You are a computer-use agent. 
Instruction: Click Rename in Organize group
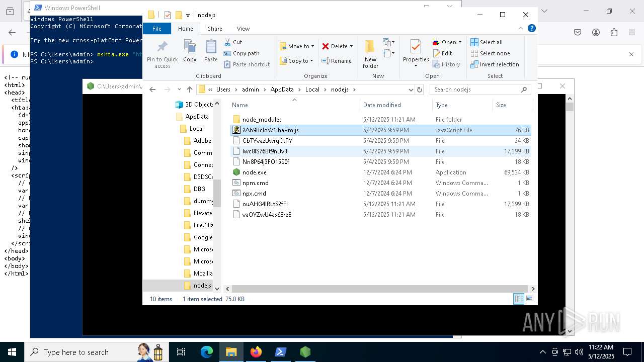pos(337,61)
